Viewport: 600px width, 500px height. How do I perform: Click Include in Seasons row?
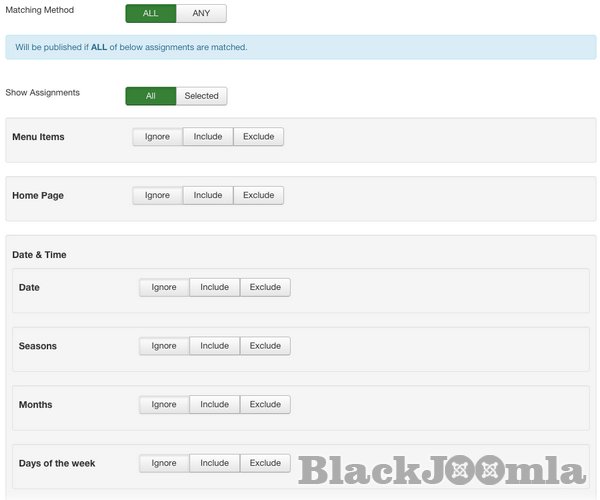click(214, 346)
